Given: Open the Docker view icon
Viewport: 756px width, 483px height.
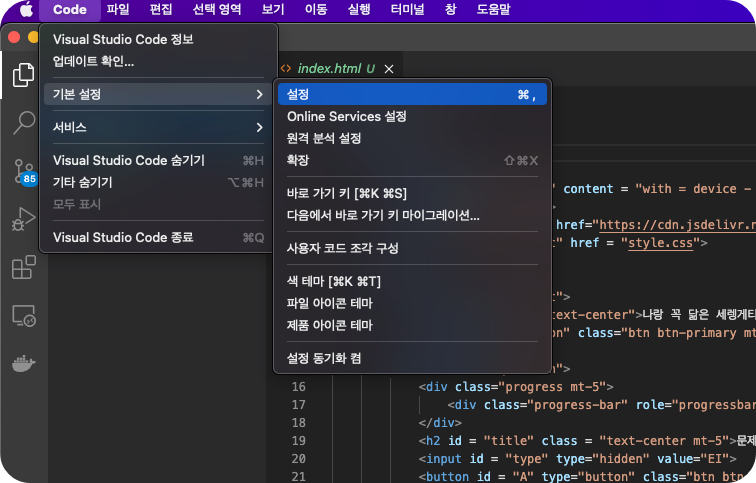Looking at the screenshot, I should pyautogui.click(x=23, y=363).
